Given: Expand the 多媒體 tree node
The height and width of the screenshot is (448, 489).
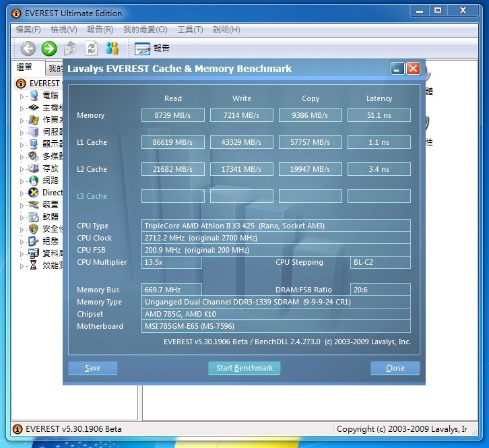Looking at the screenshot, I should pos(22,157).
